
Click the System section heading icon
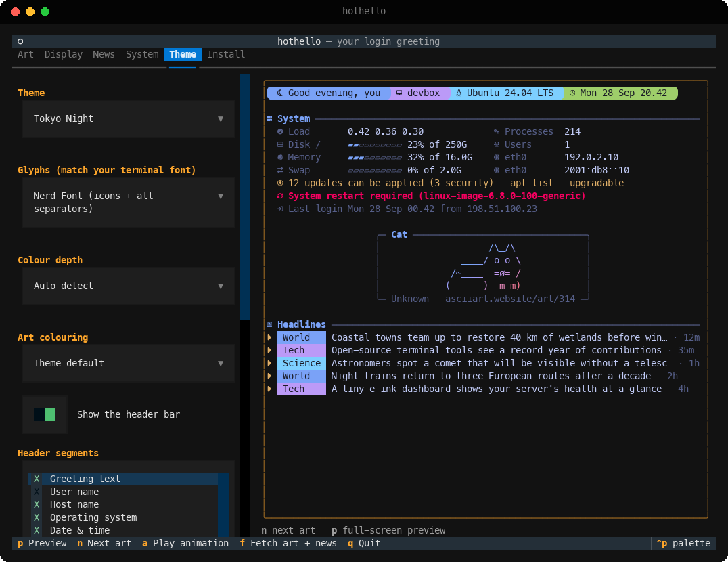pyautogui.click(x=269, y=119)
